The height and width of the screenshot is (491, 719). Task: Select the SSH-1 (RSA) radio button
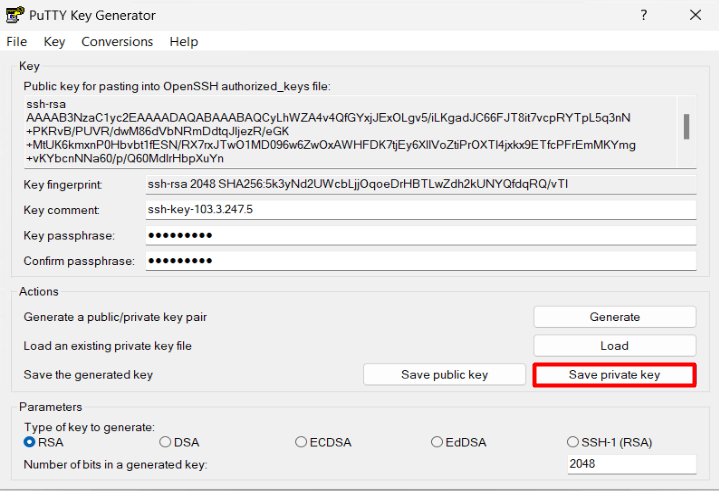(572, 442)
